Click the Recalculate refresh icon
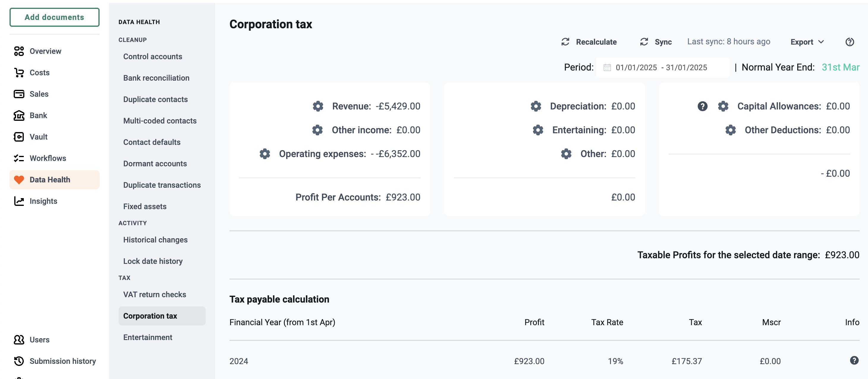The height and width of the screenshot is (379, 868). pyautogui.click(x=565, y=42)
